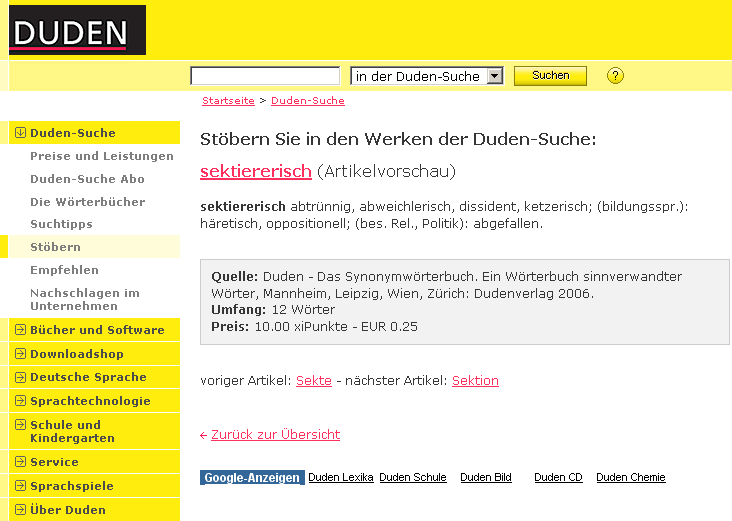Click the DUDEN logo

tap(77, 30)
